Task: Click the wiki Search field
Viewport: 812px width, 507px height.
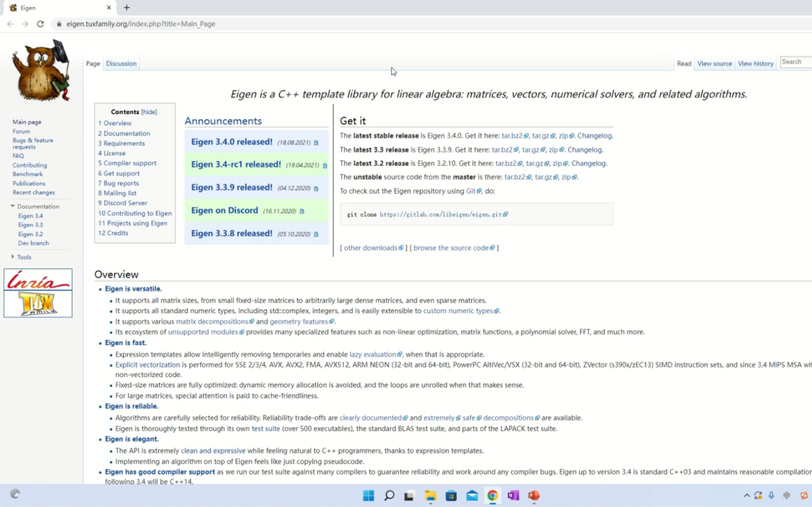Action: (796, 62)
